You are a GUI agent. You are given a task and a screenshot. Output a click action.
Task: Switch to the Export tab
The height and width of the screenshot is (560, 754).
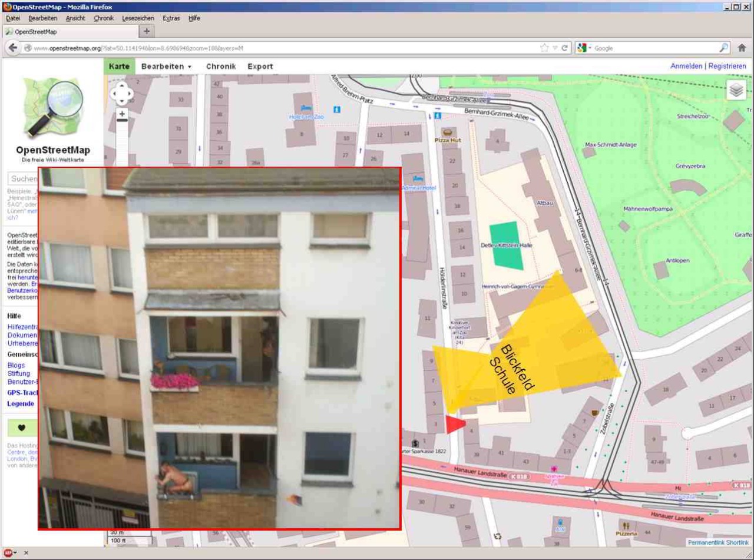[x=260, y=67]
